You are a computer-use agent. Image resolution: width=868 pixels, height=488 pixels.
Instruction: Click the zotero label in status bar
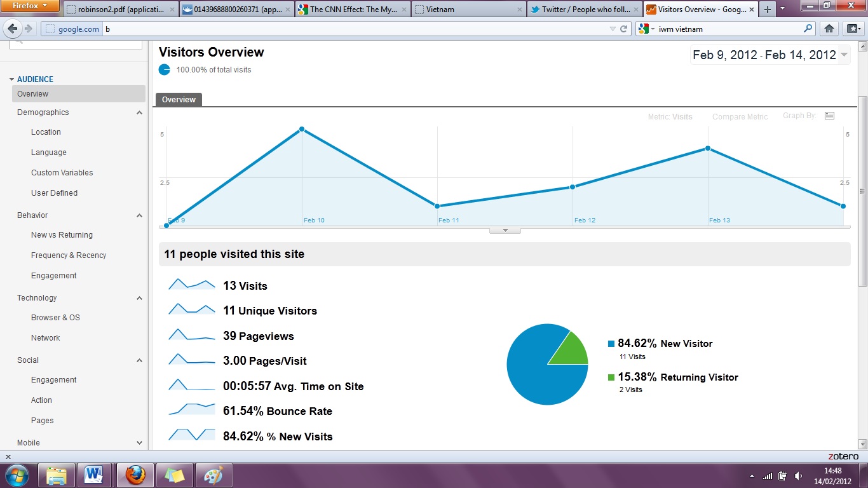[x=843, y=456]
